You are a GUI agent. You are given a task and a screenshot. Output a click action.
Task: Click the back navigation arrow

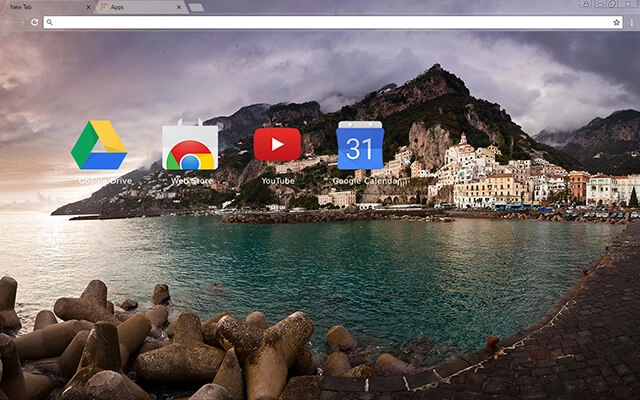point(8,22)
